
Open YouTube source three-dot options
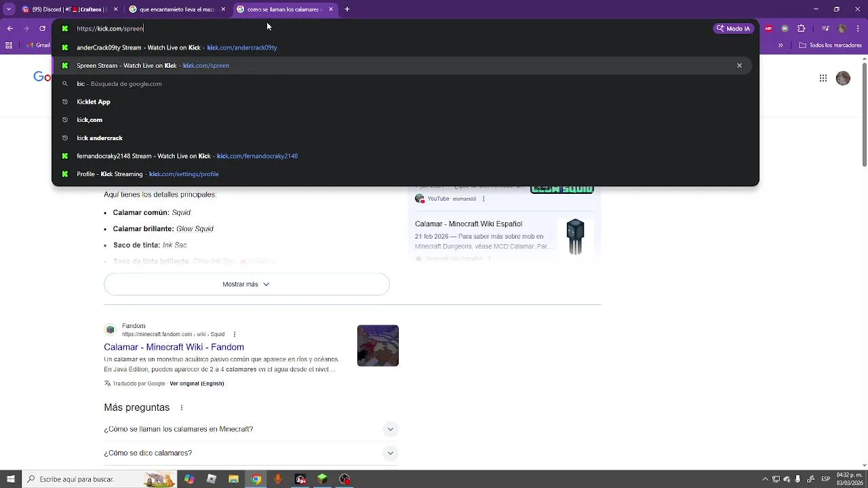pyautogui.click(x=484, y=199)
